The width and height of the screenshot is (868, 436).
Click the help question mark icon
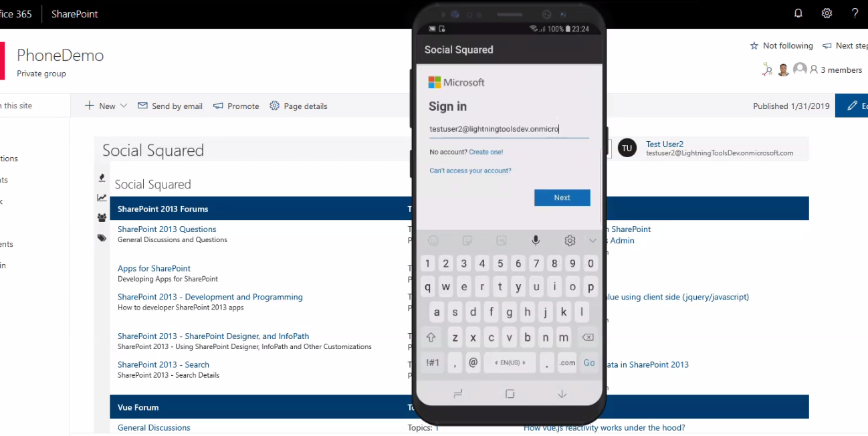point(855,13)
